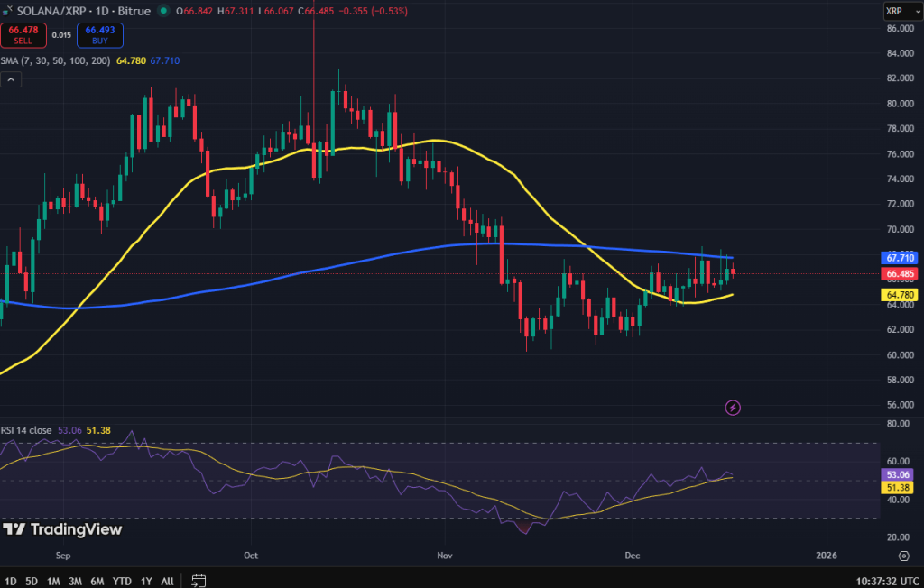The height and width of the screenshot is (588, 924).
Task: Click the SOLANA/XRP symbol pair icon
Action: click(x=8, y=11)
